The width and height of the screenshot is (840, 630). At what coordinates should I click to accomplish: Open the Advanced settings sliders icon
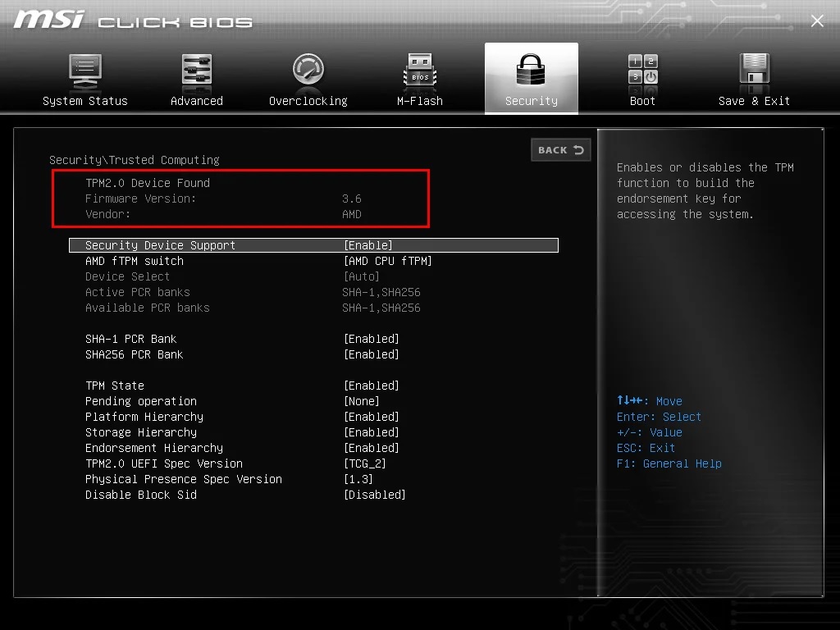click(197, 70)
